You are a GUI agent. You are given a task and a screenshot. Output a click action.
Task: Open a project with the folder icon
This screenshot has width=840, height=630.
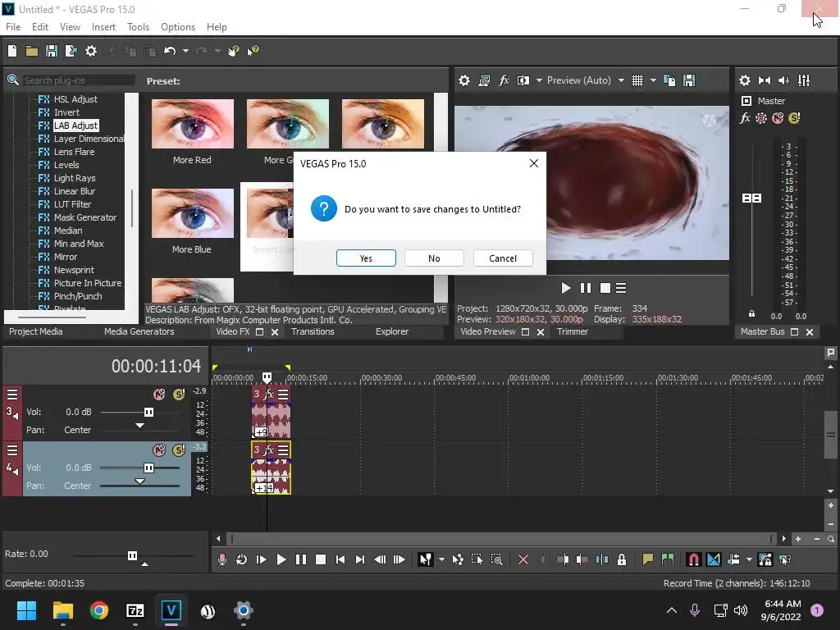32,51
